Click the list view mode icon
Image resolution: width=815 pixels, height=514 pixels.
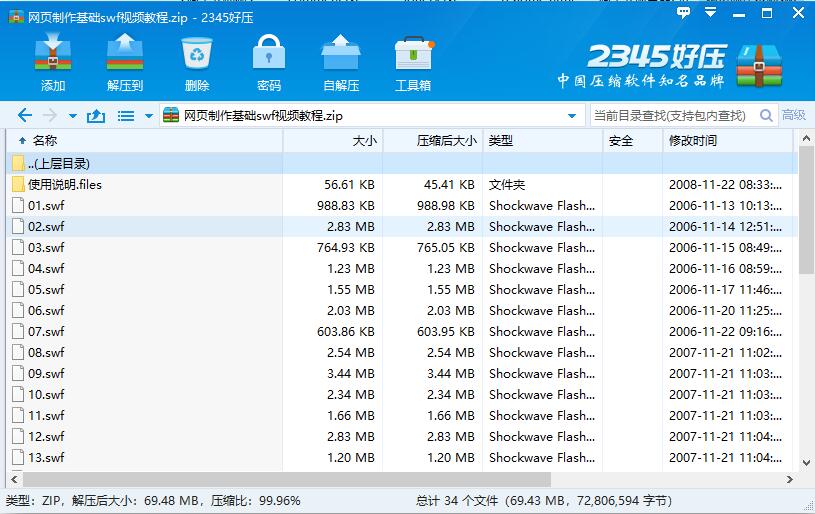coord(126,115)
